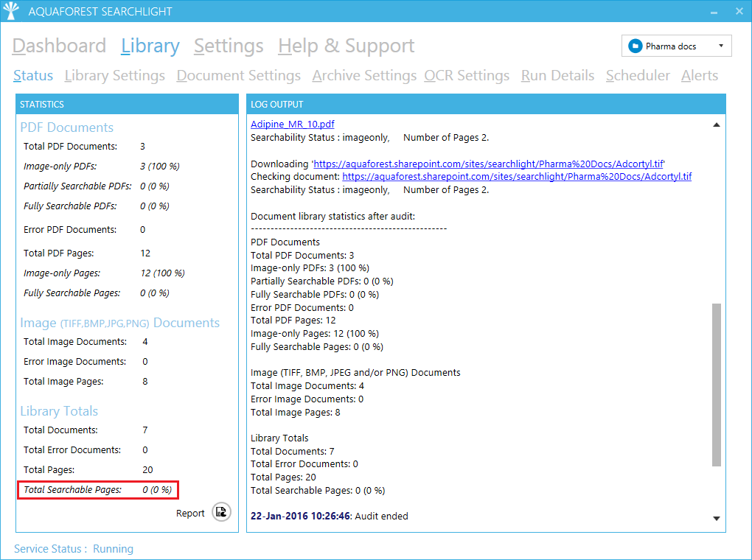
Task: Click the Image-only PDFs statistic row
Action: point(102,167)
